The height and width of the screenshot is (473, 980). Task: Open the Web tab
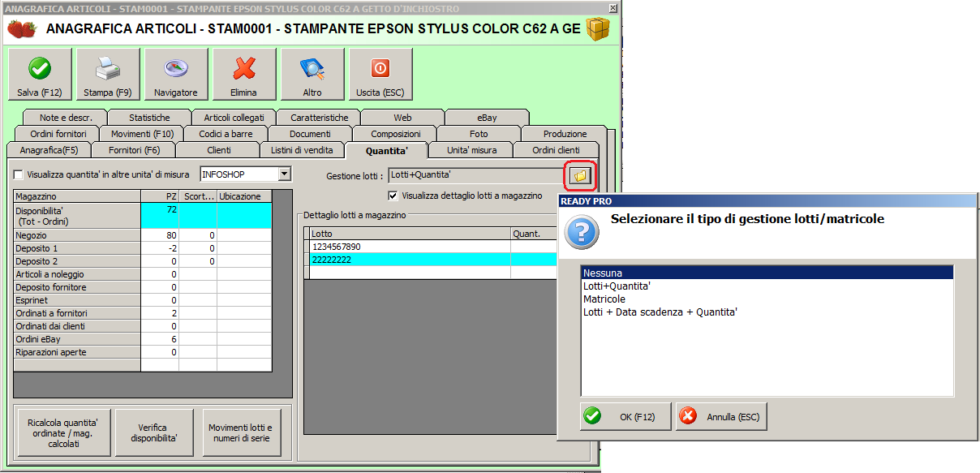click(403, 118)
